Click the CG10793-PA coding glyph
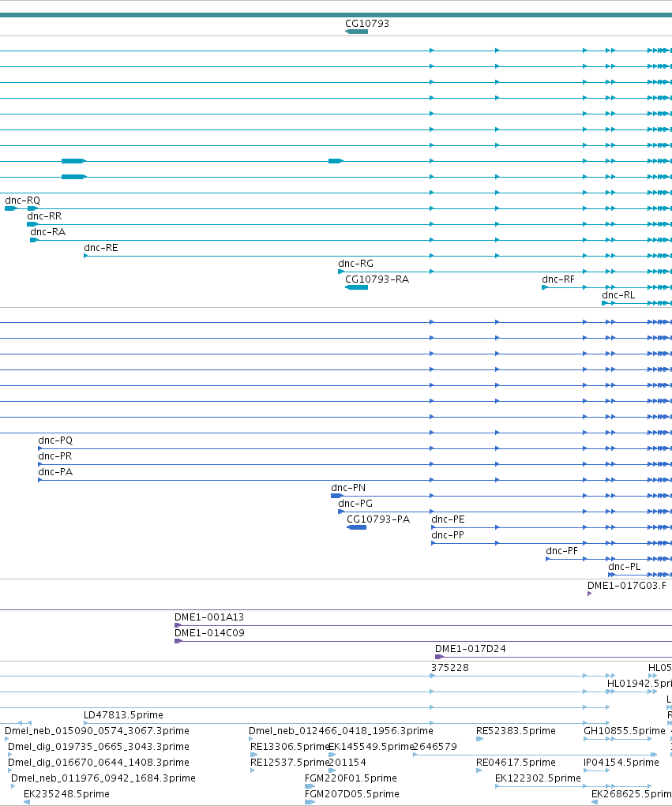672x806 pixels. (356, 528)
